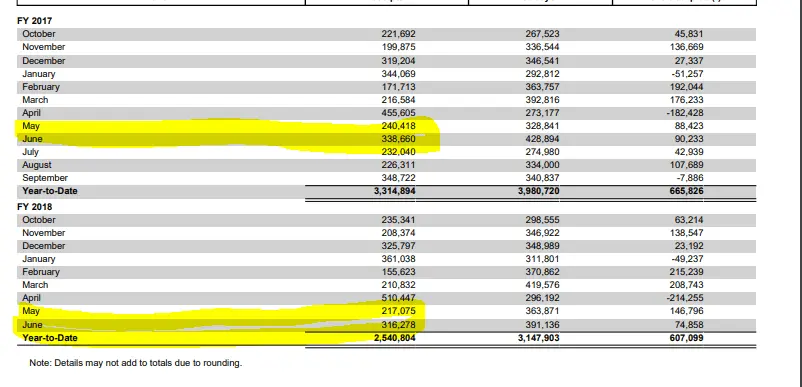Click the value 215,239
The image size is (802, 387).
pyautogui.click(x=686, y=272)
